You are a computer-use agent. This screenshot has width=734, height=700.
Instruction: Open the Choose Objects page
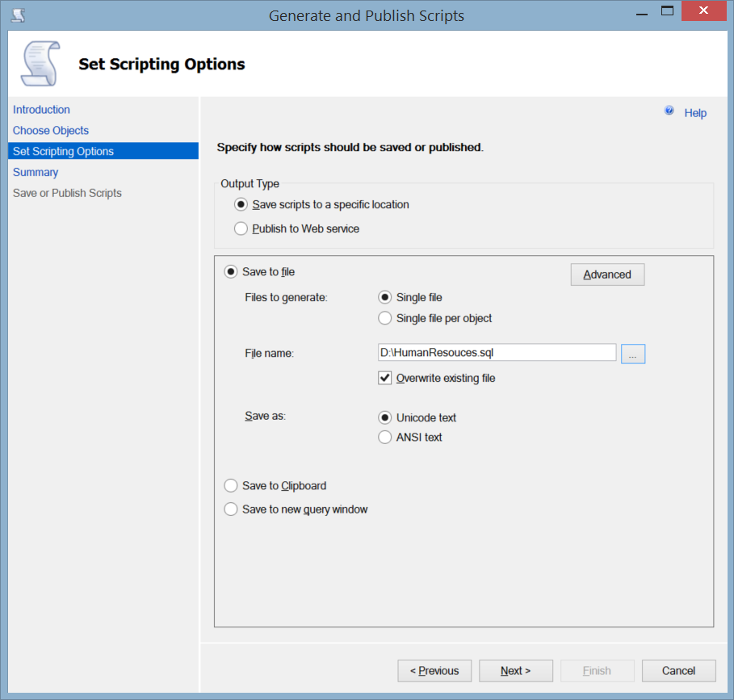(51, 131)
